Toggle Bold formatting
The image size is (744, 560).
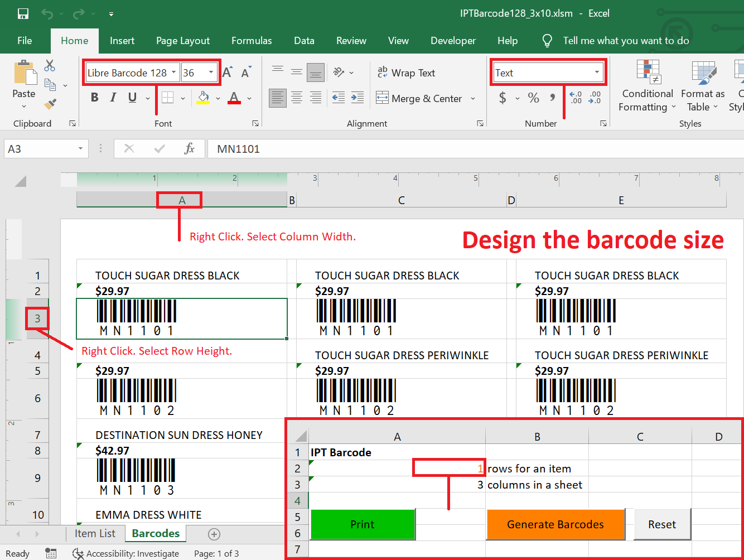[x=95, y=98]
